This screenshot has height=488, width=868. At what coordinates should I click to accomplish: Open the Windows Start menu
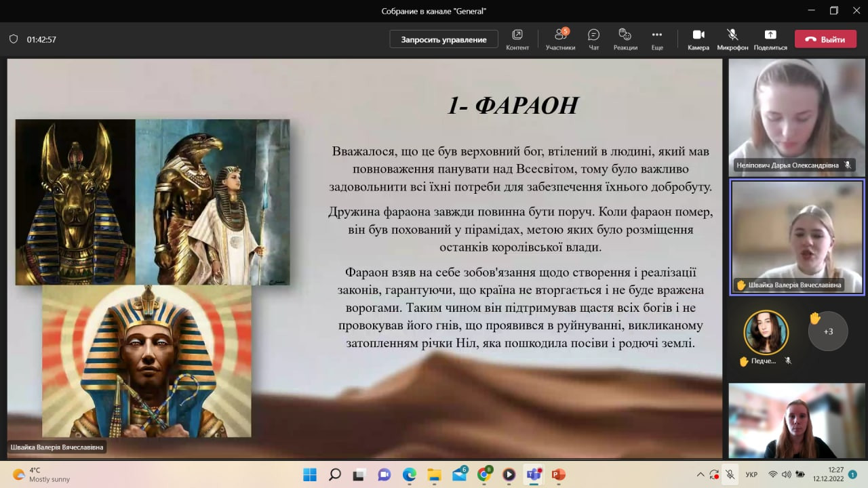(309, 474)
